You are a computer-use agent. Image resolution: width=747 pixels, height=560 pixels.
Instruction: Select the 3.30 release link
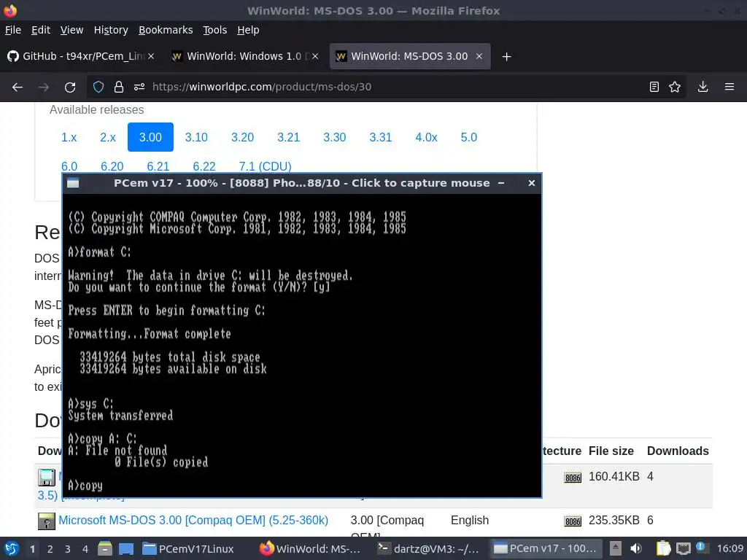334,137
